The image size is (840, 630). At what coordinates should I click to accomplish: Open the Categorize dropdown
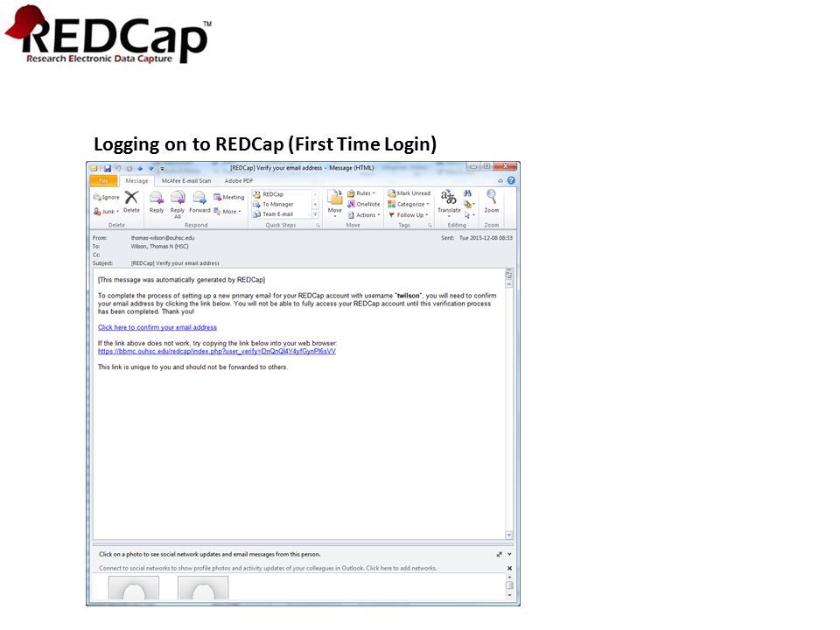409,204
